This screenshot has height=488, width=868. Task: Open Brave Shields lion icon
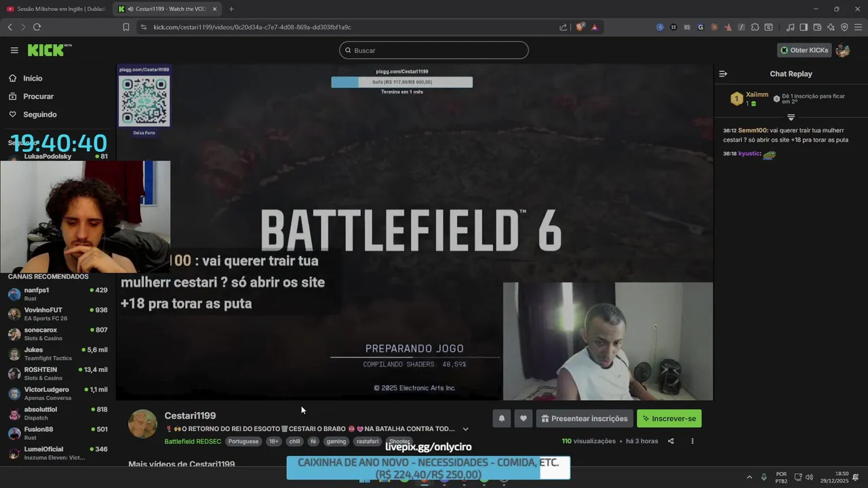coord(580,27)
